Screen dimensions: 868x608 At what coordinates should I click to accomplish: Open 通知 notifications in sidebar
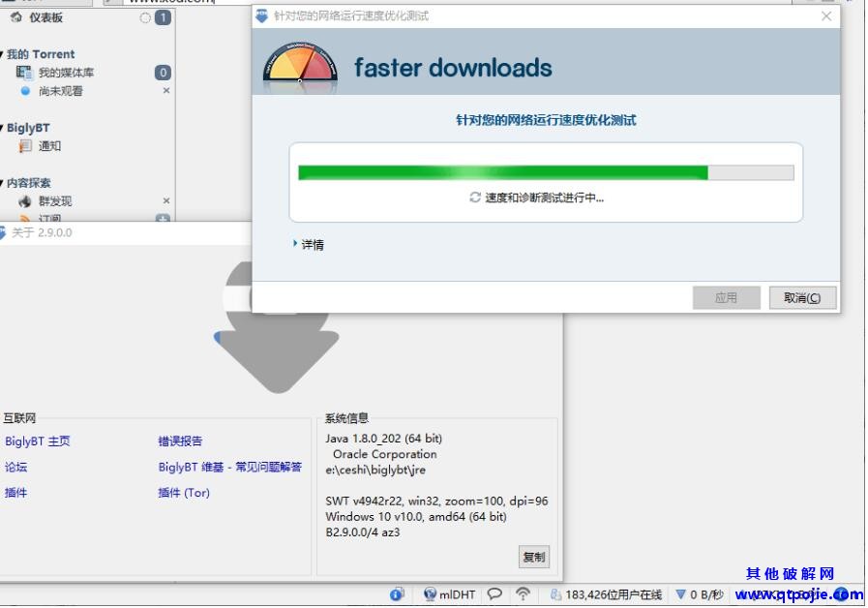click(x=49, y=146)
